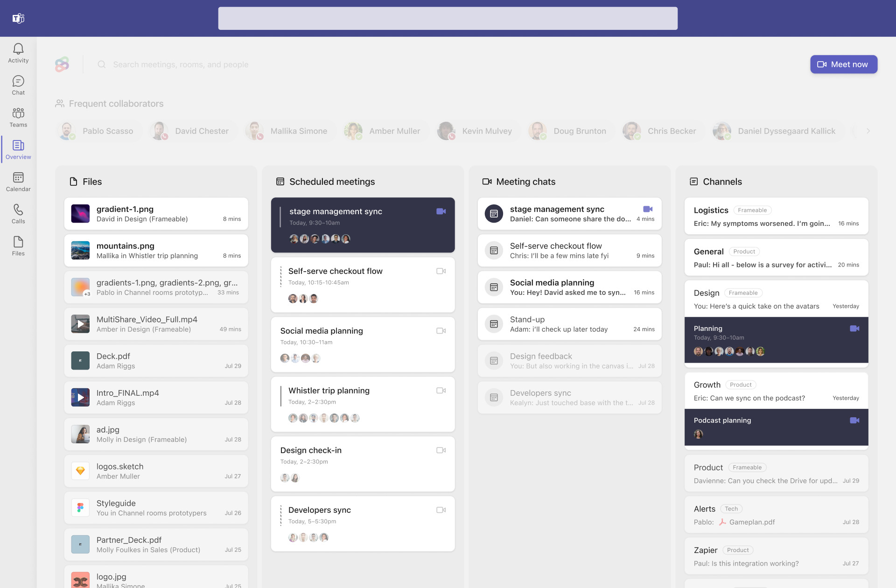896x588 pixels.
Task: Join Self-serve checkout flow via camera icon
Action: click(441, 271)
